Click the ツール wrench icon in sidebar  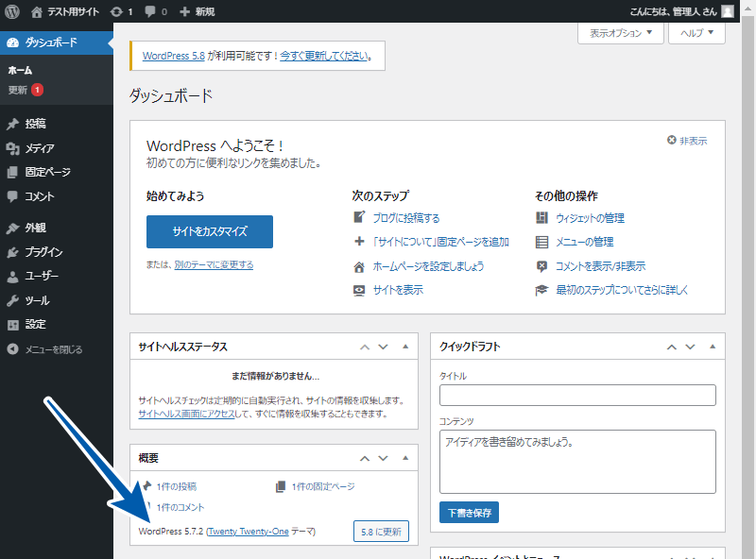point(13,300)
